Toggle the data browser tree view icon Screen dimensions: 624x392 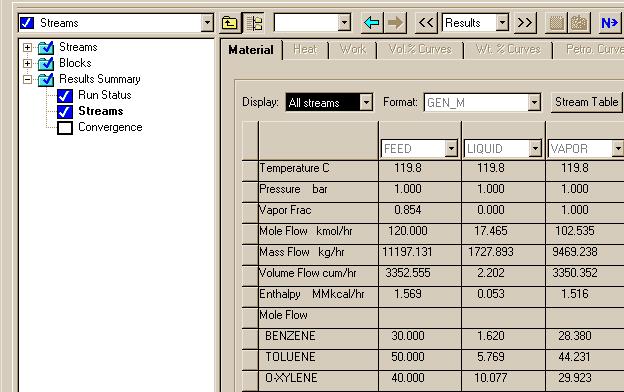pyautogui.click(x=254, y=23)
